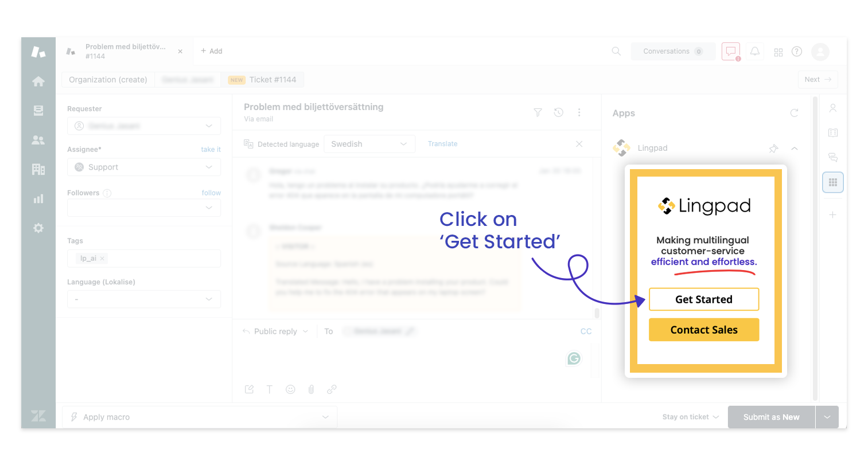Open the Apply macro dropdown

pos(200,417)
